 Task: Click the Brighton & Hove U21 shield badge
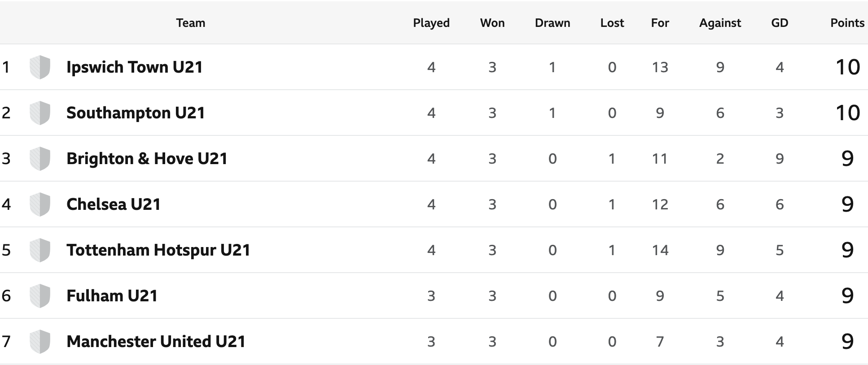39,159
